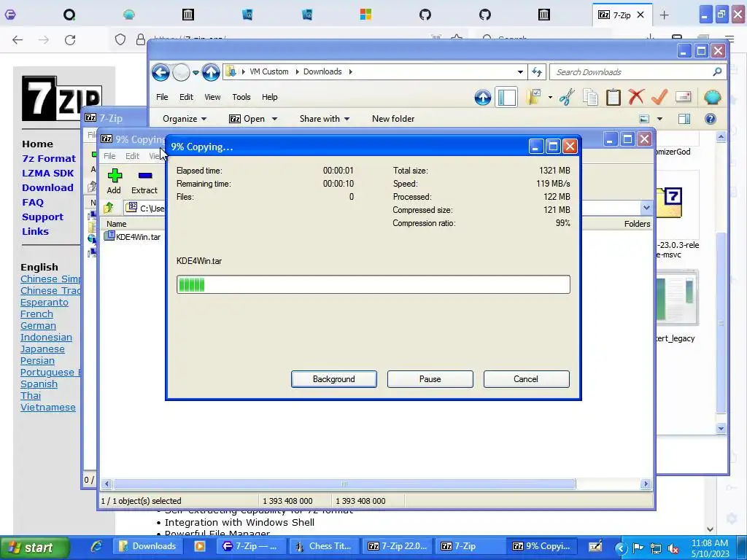Click the blue Up arrow in Explorer navigation
Screen dimensions: 747x560
click(x=211, y=72)
